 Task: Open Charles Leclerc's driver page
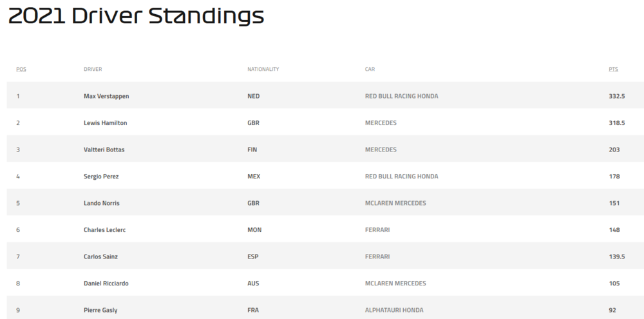click(104, 229)
